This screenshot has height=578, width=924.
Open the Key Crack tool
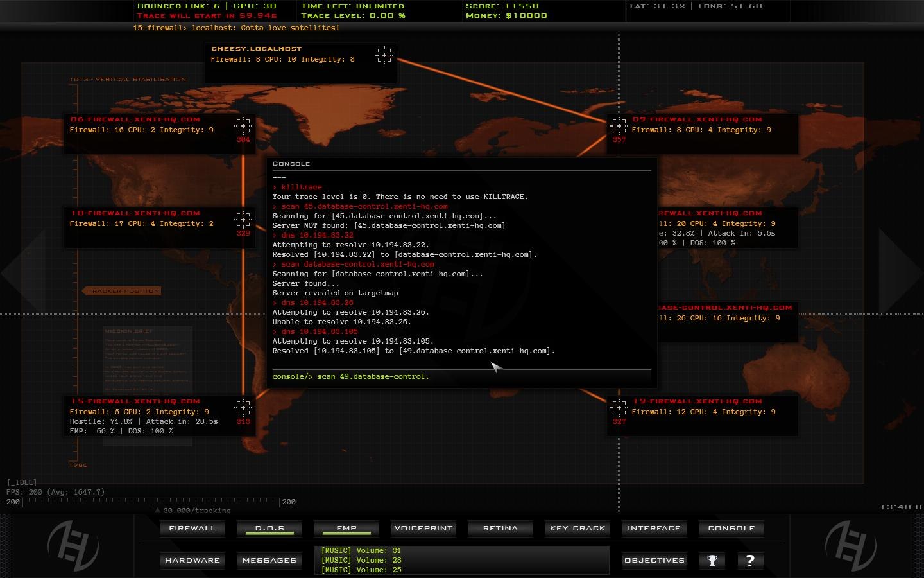[577, 529]
